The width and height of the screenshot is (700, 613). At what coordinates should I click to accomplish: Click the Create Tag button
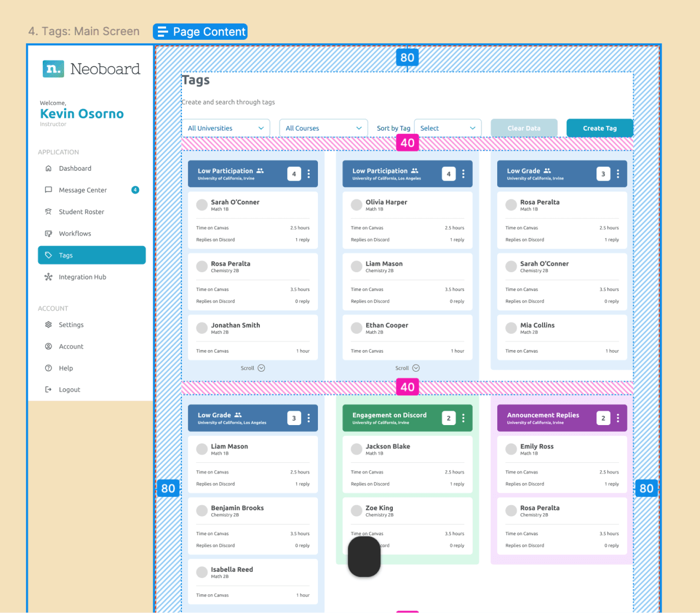[x=599, y=128]
